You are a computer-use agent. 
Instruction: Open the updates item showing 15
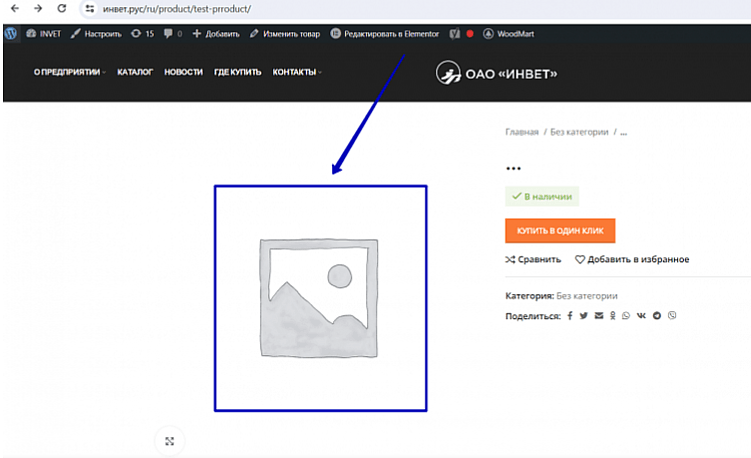[x=143, y=34]
